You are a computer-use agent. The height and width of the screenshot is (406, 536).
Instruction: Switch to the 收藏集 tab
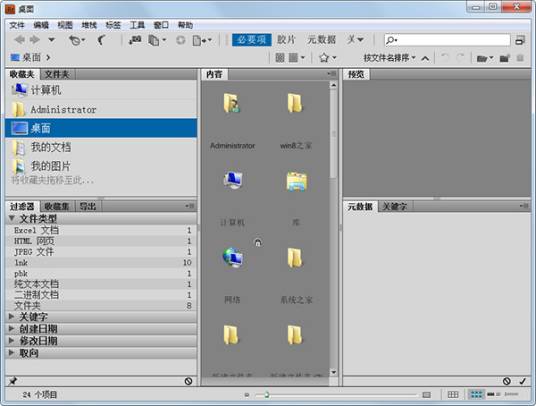point(57,206)
